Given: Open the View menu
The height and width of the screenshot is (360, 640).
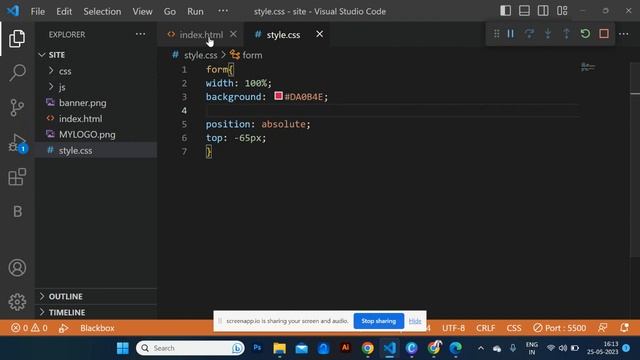Looking at the screenshot, I should pos(142,11).
